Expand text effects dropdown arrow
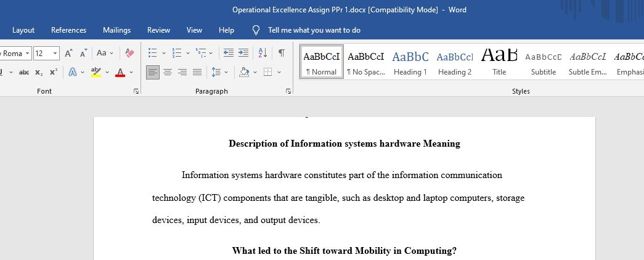This screenshot has height=260, width=644. point(83,72)
